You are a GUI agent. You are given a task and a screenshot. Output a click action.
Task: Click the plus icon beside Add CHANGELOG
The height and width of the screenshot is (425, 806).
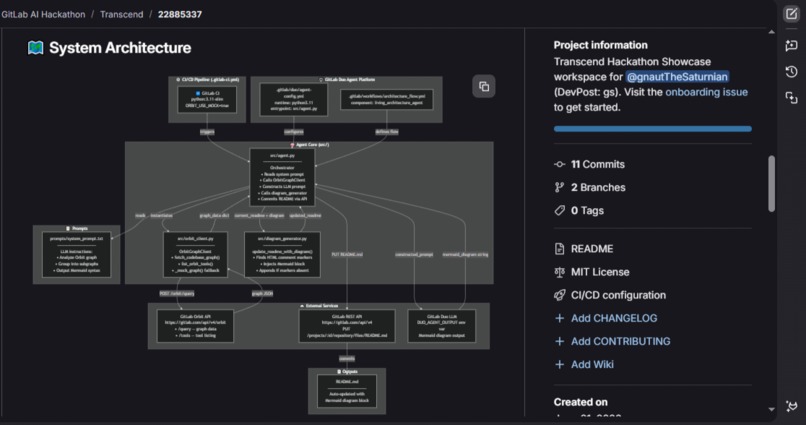[x=559, y=318]
